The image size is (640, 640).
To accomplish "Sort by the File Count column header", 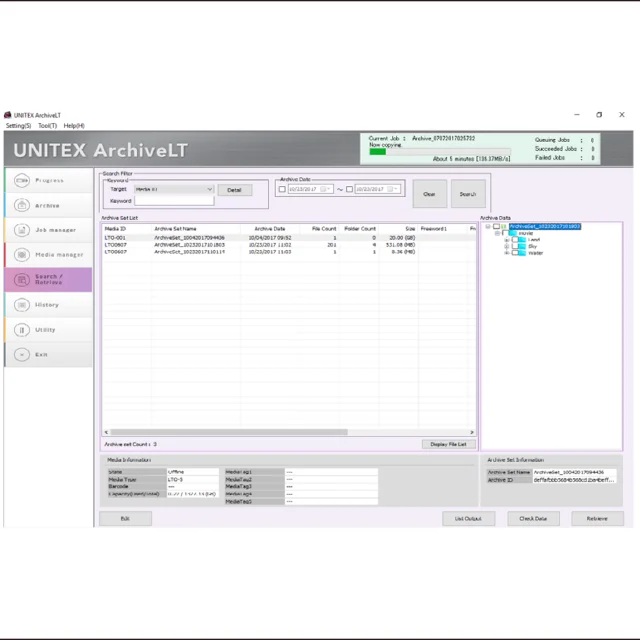I will tap(319, 229).
